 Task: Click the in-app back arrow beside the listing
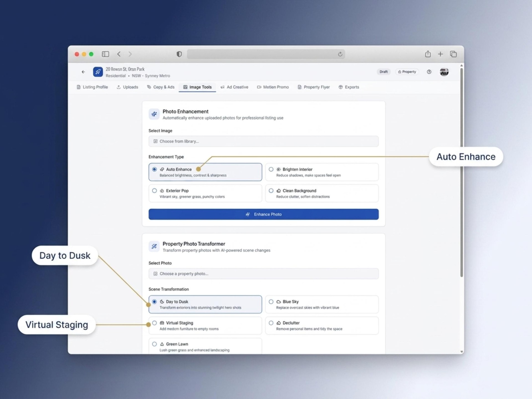pyautogui.click(x=83, y=72)
